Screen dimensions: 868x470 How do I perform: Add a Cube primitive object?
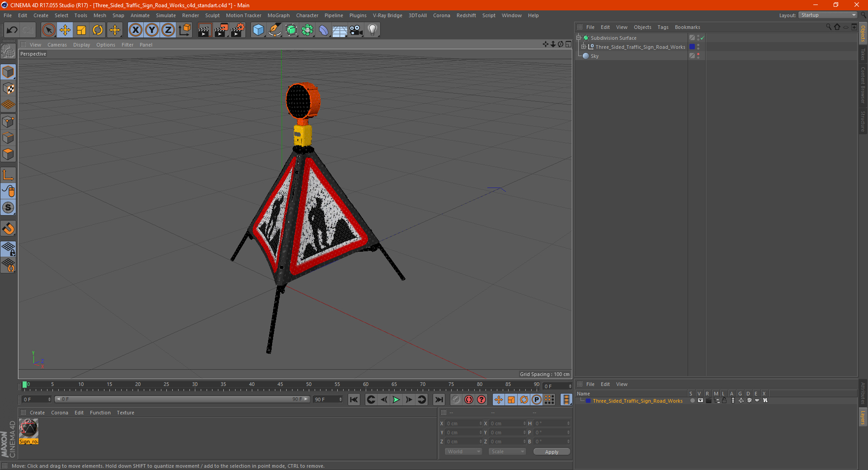tap(258, 30)
